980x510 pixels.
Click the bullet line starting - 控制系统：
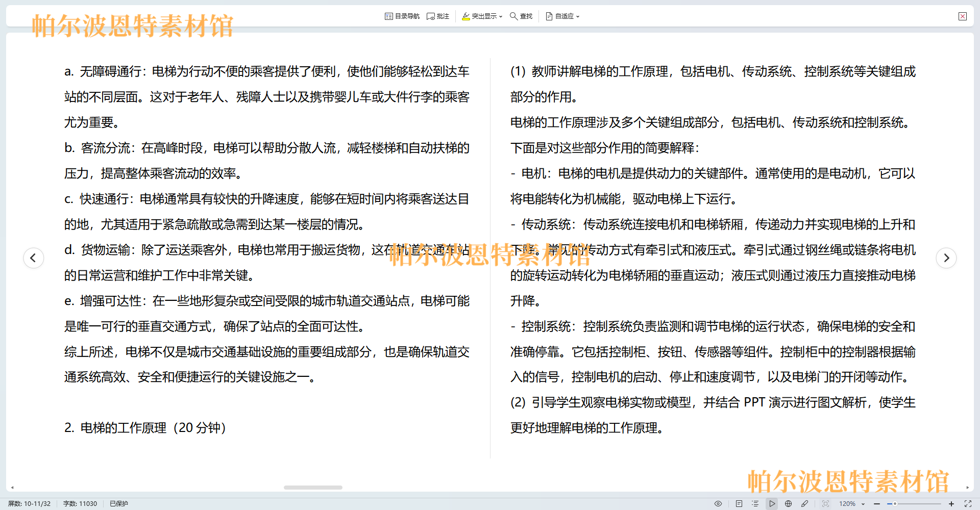pyautogui.click(x=713, y=326)
